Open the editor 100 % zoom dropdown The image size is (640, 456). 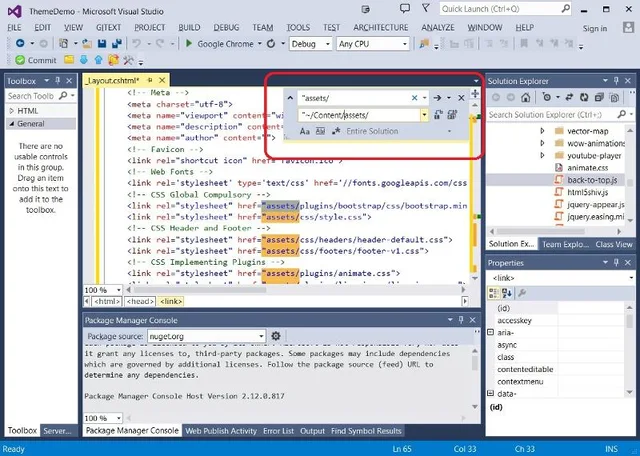[x=118, y=290]
